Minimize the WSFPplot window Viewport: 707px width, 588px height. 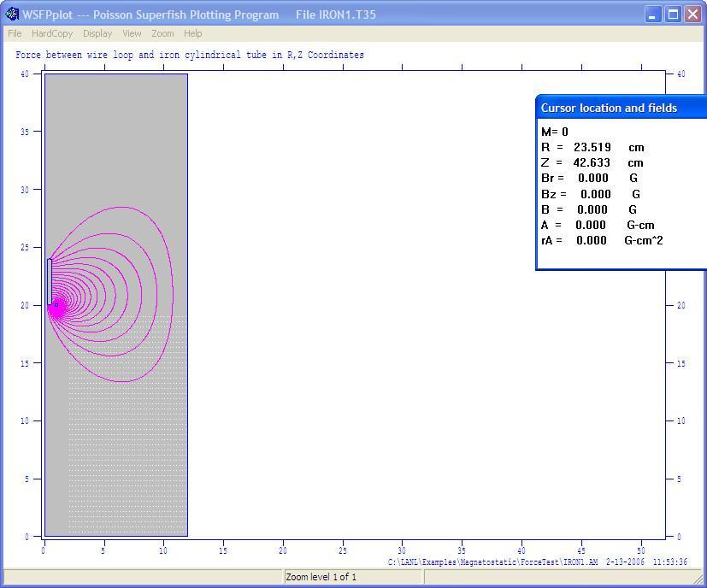click(x=652, y=15)
